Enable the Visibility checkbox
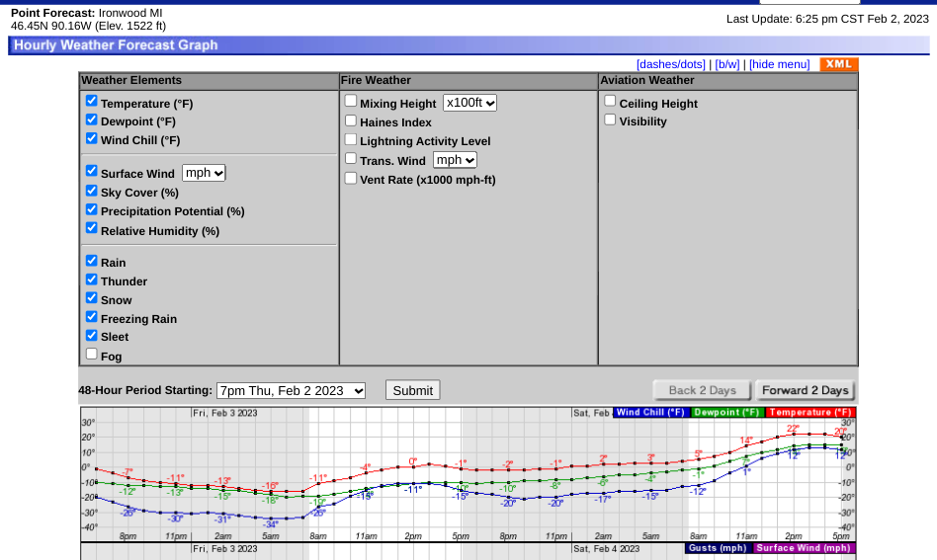Screen dimensions: 937x560 click(610, 120)
